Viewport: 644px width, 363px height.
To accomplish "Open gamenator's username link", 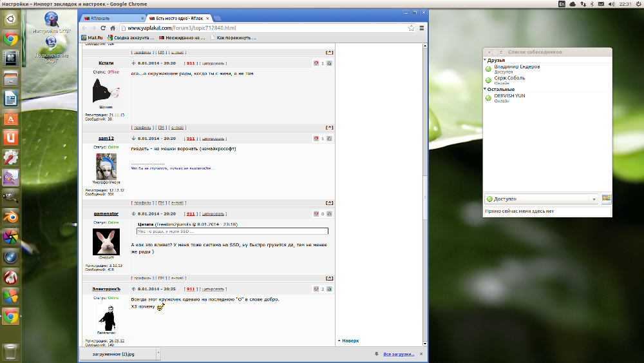I will tap(106, 214).
